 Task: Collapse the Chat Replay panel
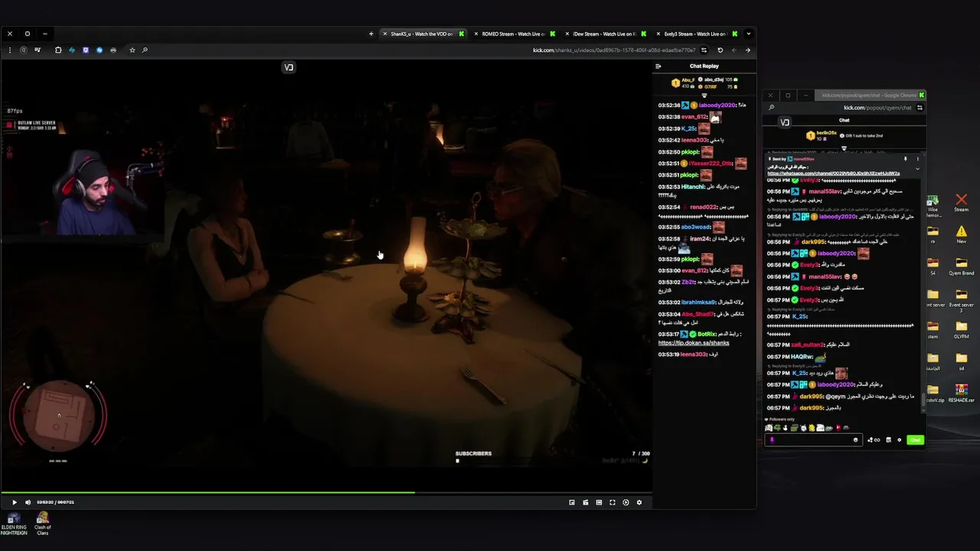(x=658, y=66)
